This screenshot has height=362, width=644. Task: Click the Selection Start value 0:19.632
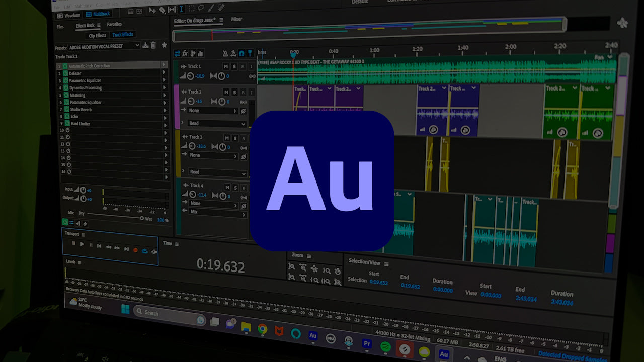pos(379,282)
